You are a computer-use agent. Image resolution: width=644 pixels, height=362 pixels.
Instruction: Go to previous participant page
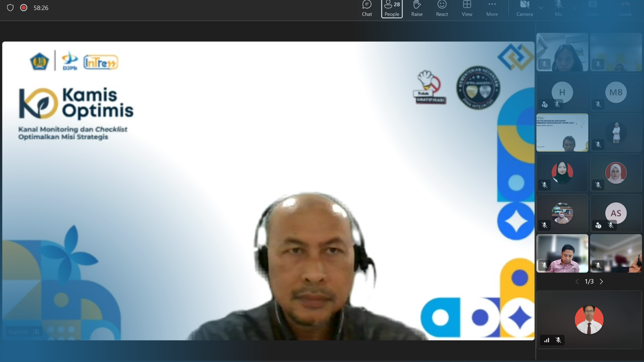[577, 282]
